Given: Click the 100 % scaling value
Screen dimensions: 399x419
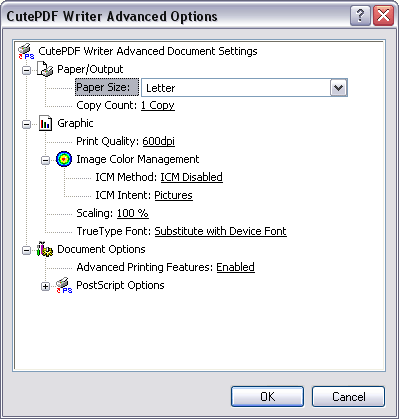Looking at the screenshot, I should [133, 213].
